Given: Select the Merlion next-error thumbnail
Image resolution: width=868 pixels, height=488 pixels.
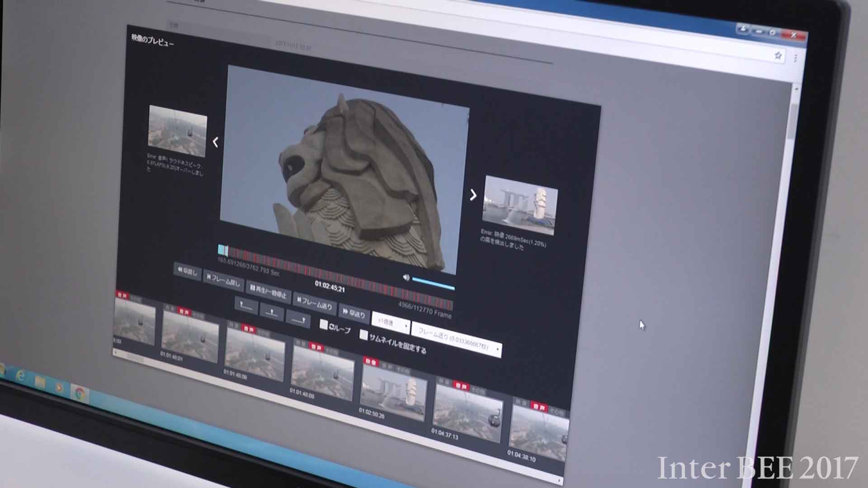Looking at the screenshot, I should pos(520,206).
